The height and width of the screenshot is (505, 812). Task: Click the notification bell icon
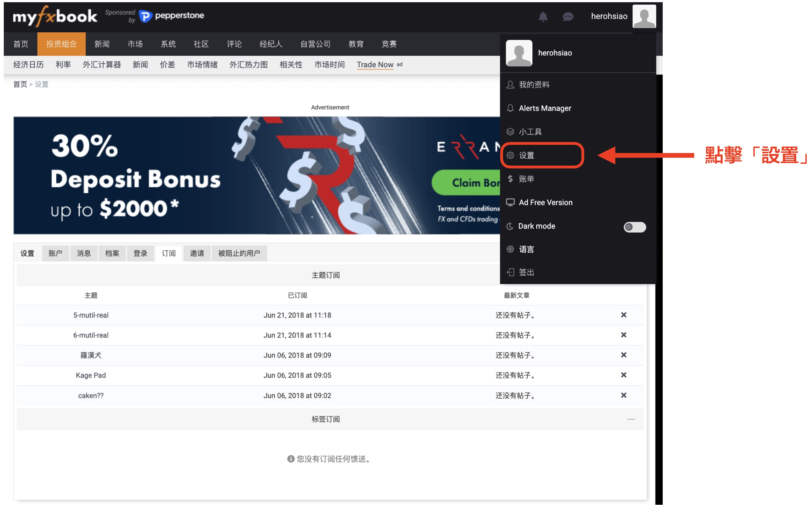click(543, 16)
